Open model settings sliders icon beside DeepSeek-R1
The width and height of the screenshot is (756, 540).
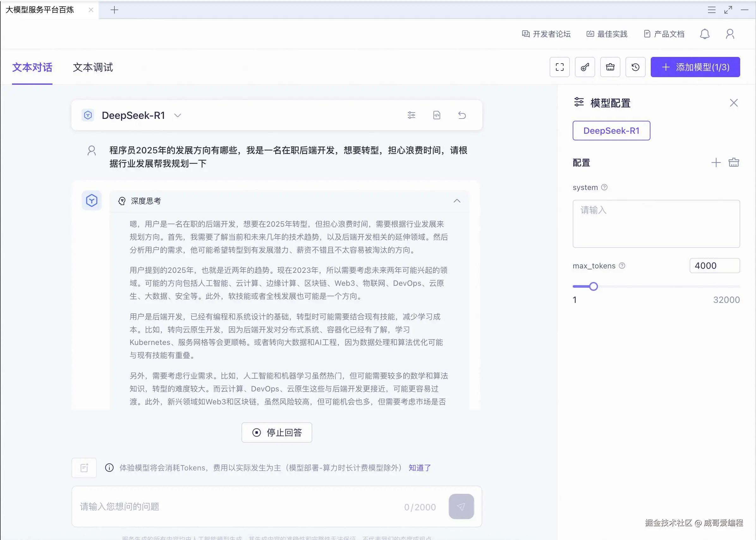tap(412, 115)
